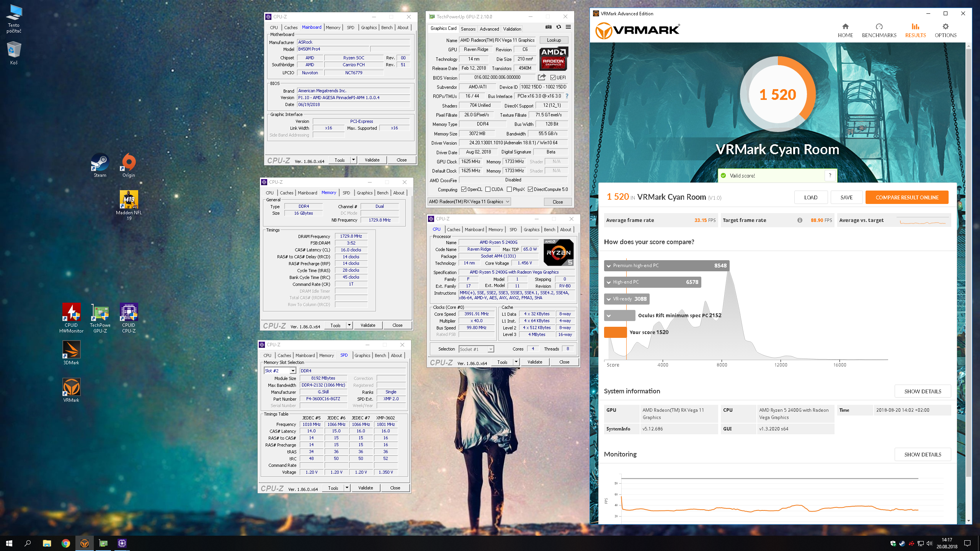Select the B450M Pro4 model field
The image size is (980, 551).
[x=333, y=49]
